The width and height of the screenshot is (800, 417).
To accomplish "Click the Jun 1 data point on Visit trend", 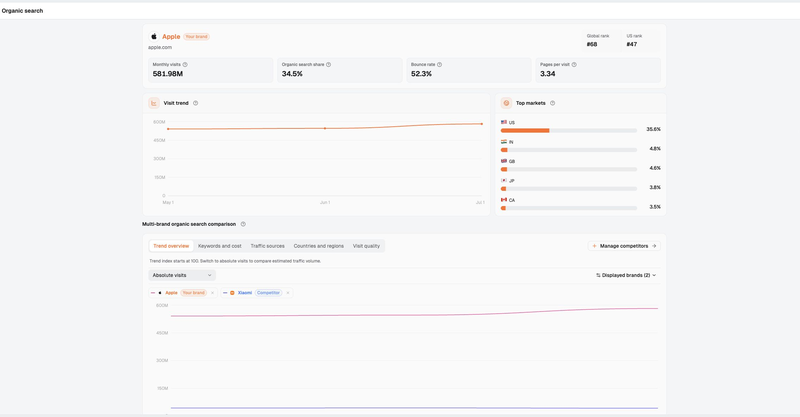I will tap(325, 128).
